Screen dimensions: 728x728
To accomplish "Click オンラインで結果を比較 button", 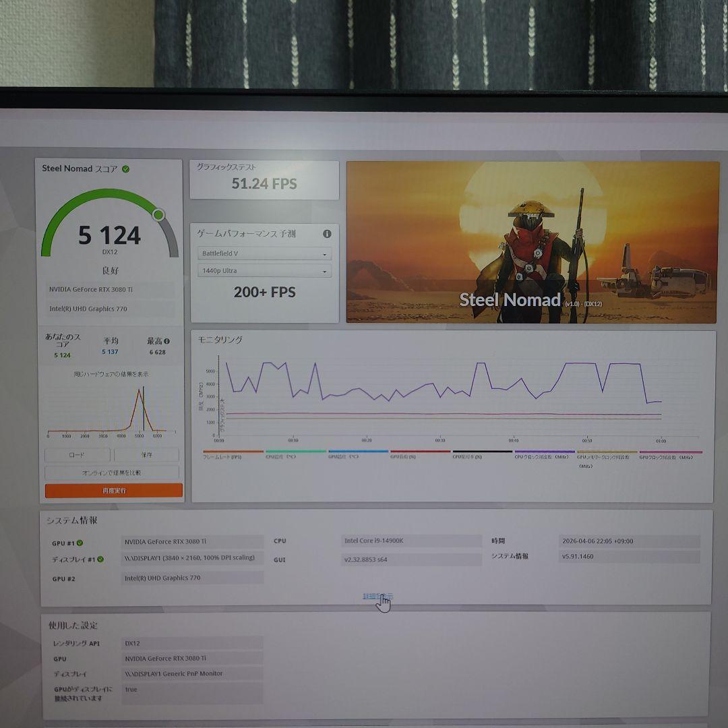I will [x=112, y=473].
